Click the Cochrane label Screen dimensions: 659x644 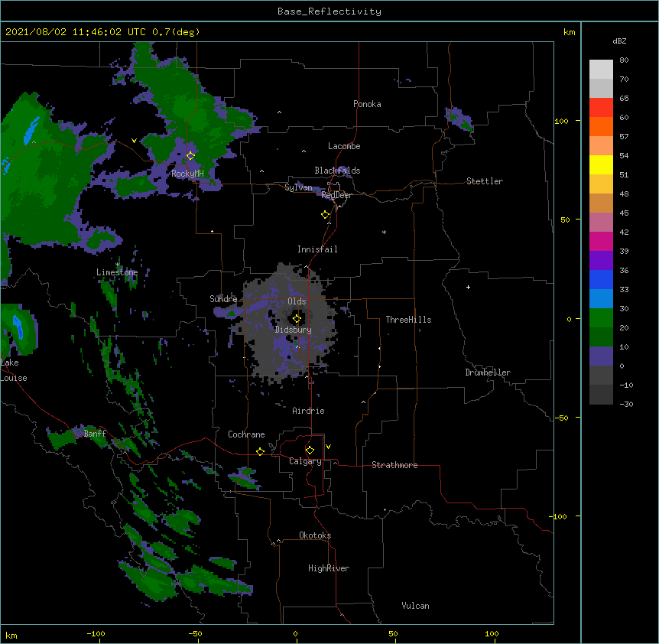click(x=246, y=434)
